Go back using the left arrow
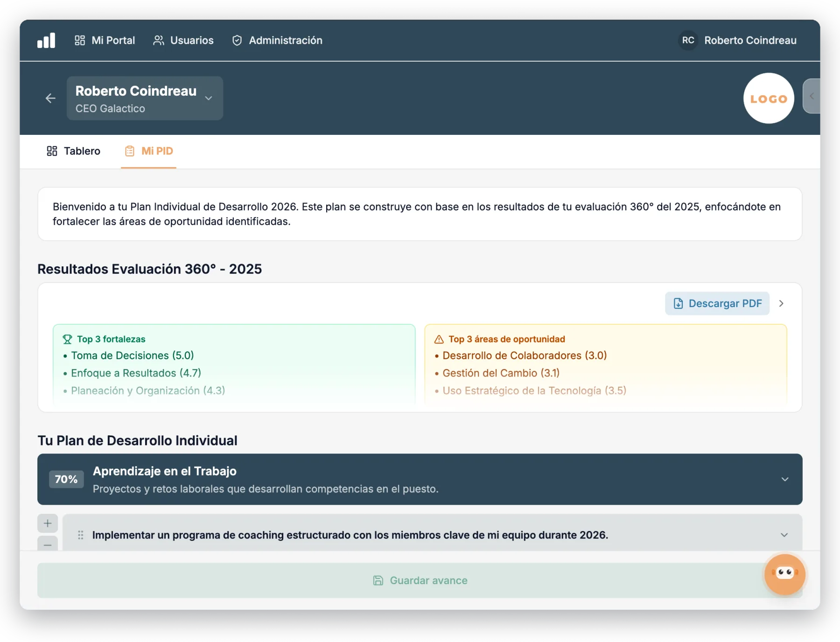The image size is (840, 642). [x=50, y=98]
